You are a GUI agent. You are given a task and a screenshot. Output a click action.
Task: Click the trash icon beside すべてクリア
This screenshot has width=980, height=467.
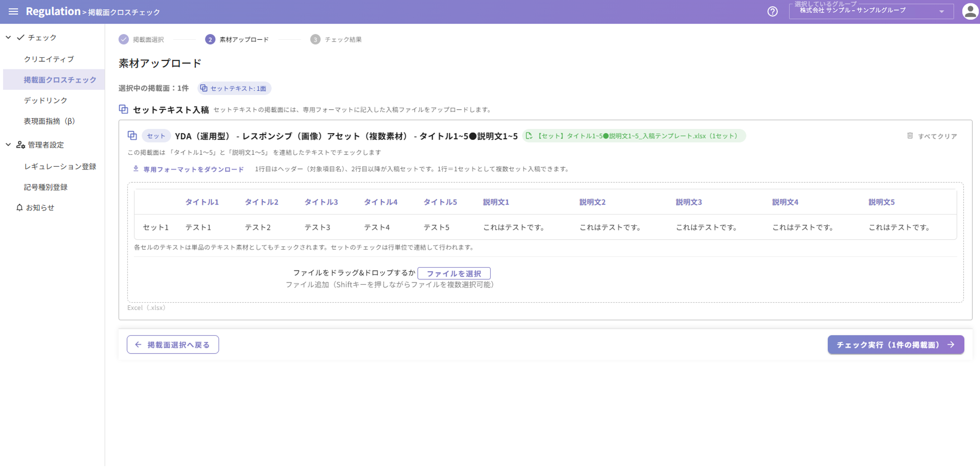click(x=910, y=136)
